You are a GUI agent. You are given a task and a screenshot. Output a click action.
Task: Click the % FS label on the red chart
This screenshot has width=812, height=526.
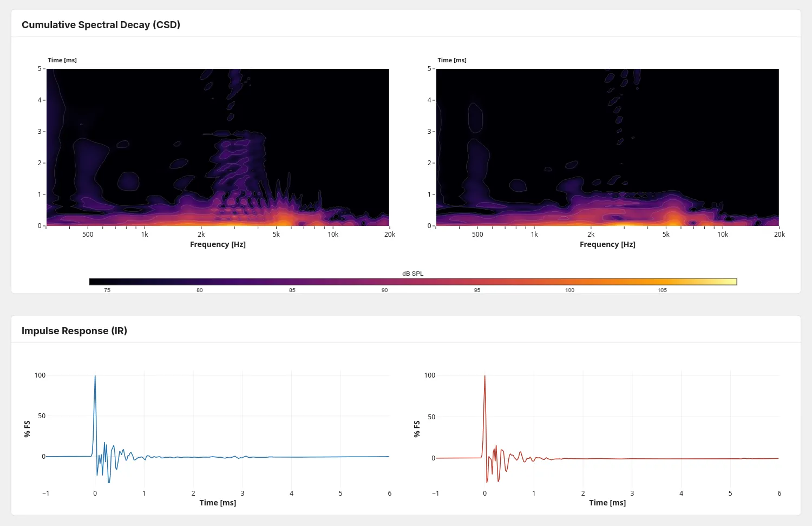point(417,429)
